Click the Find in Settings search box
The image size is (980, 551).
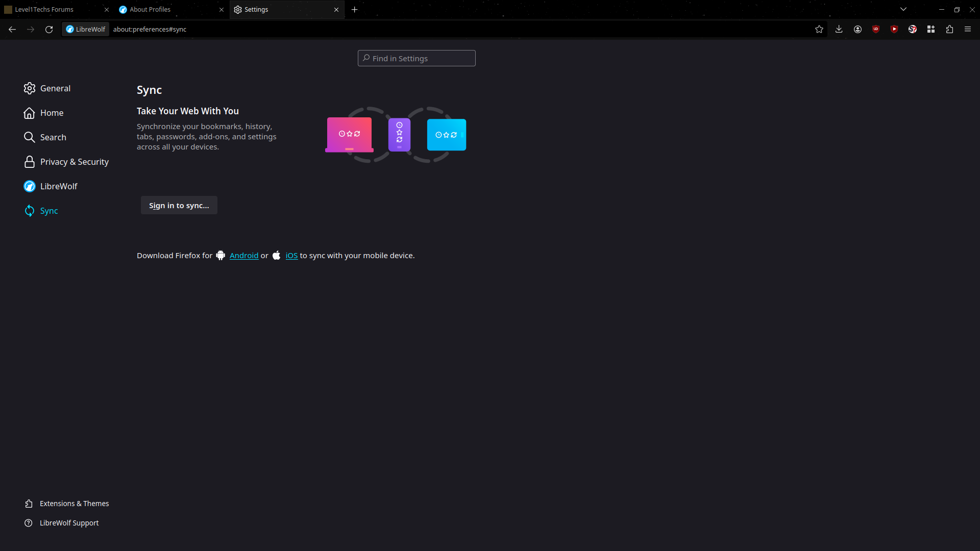click(416, 58)
